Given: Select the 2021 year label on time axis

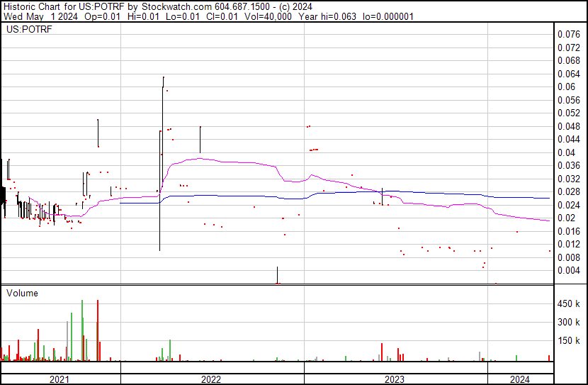Looking at the screenshot, I should [x=60, y=379].
